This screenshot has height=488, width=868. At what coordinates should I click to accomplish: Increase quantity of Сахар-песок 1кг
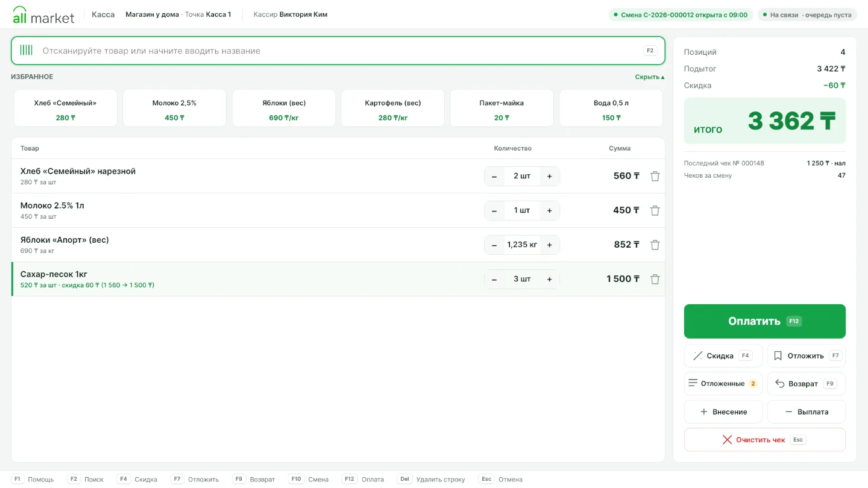549,279
